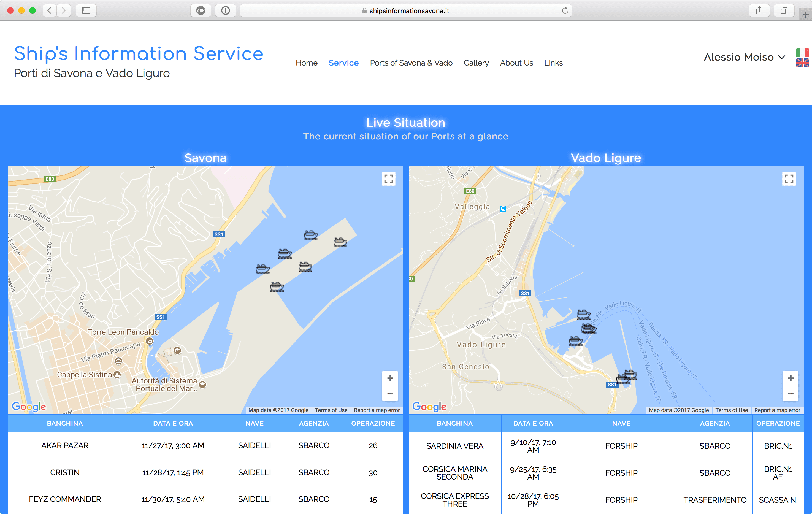812x514 pixels.
Task: Open the Ports of Savona & Vado page
Action: (411, 63)
